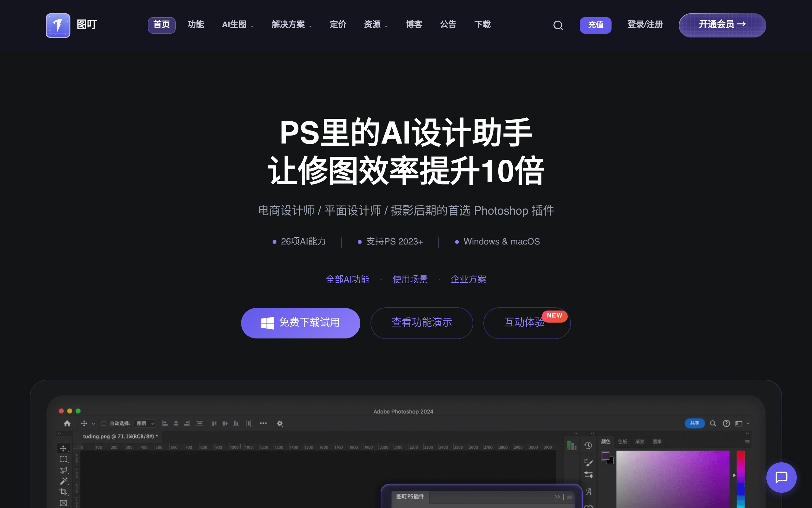
Task: Click the Photoshop help question mark icon
Action: 726,423
